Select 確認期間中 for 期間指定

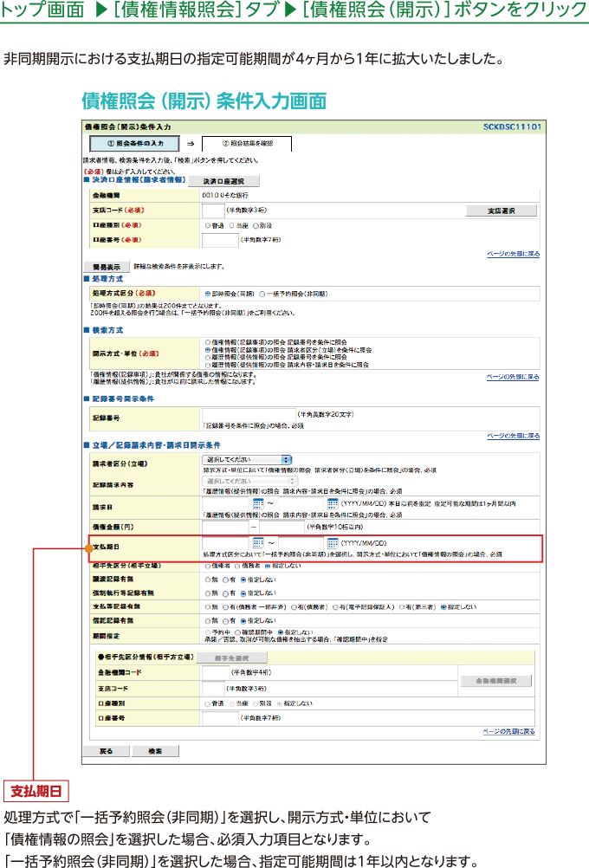coord(237,632)
